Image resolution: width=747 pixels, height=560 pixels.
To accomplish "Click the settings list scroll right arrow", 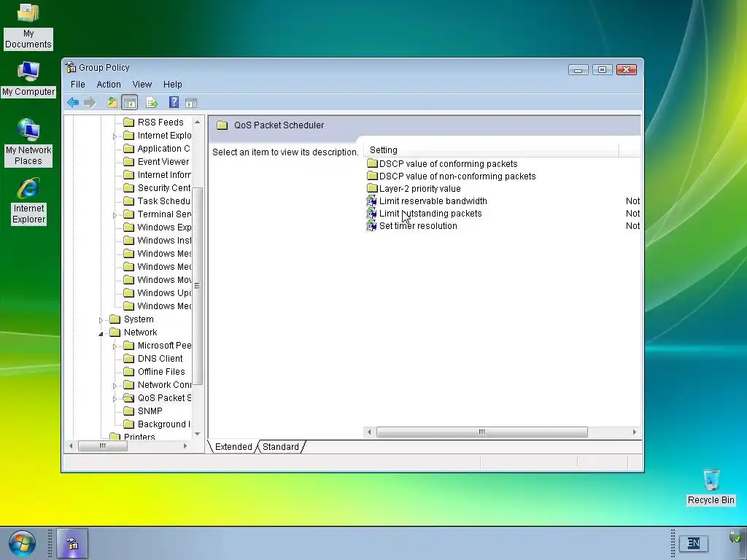I will [634, 432].
